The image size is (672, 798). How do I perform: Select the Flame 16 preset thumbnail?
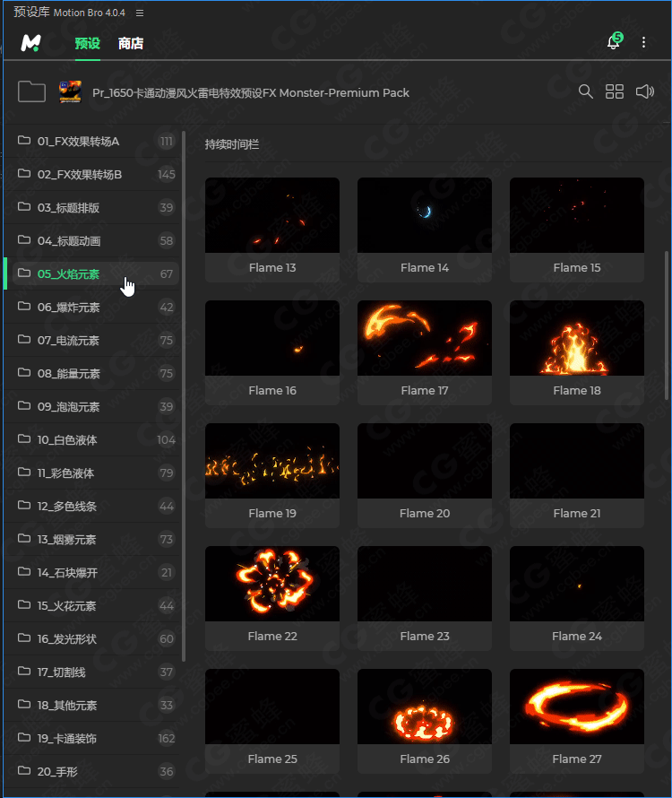tap(272, 338)
